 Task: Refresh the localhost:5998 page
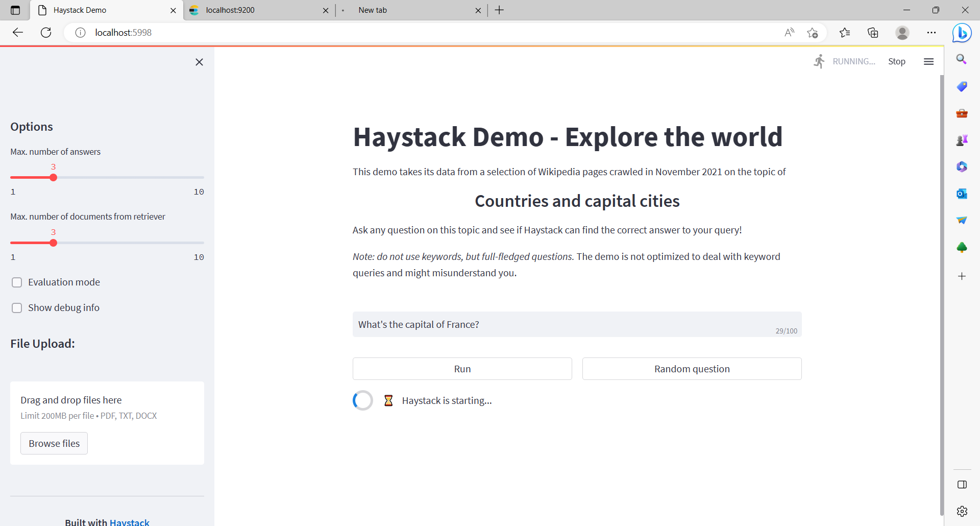click(46, 33)
